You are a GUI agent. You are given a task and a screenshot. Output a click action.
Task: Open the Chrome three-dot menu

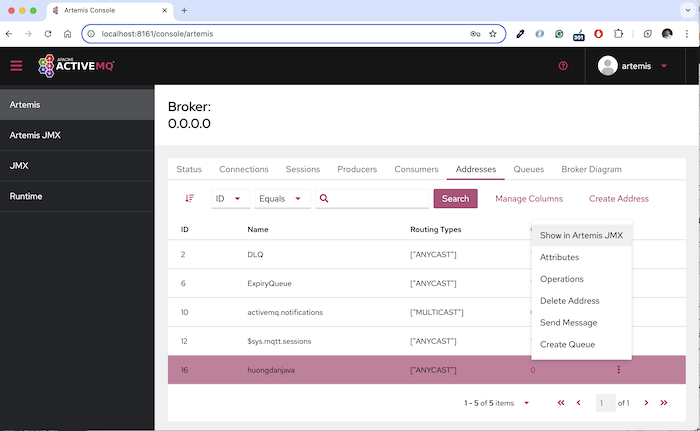(x=687, y=34)
